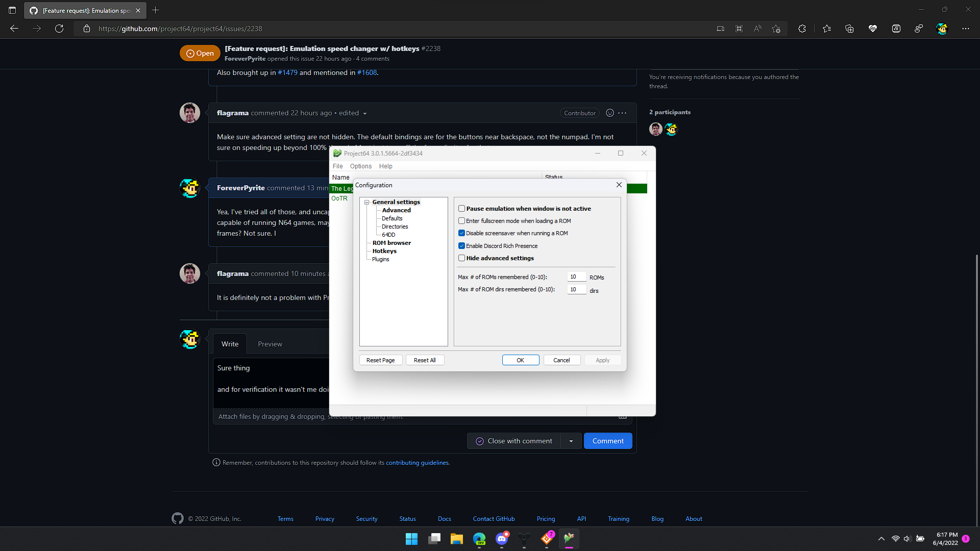Add a reaction to flagrama's comment
980x551 pixels.
(609, 113)
